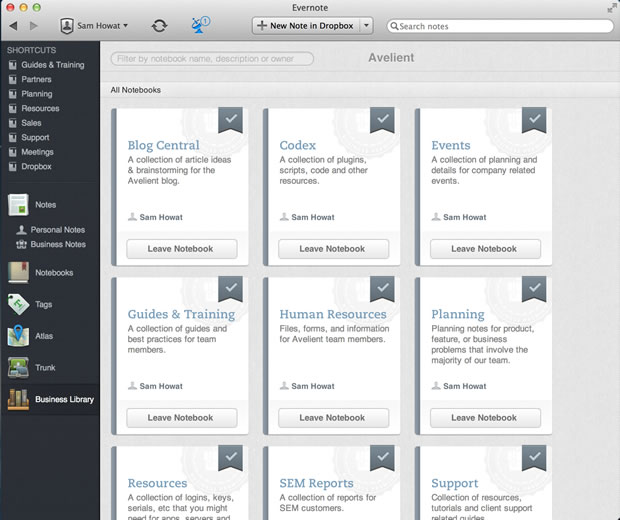Viewport: 620px width, 520px height.
Task: Click the Search notes field
Action: pyautogui.click(x=500, y=26)
